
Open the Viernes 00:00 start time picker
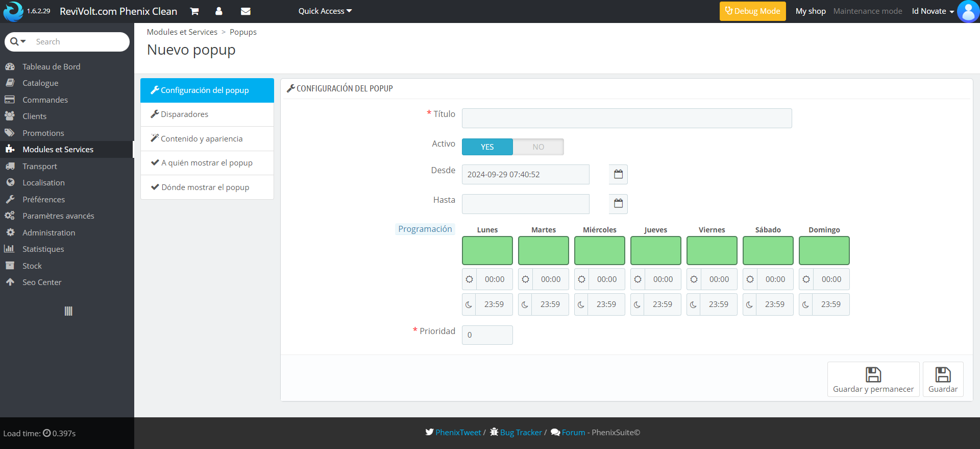point(719,279)
